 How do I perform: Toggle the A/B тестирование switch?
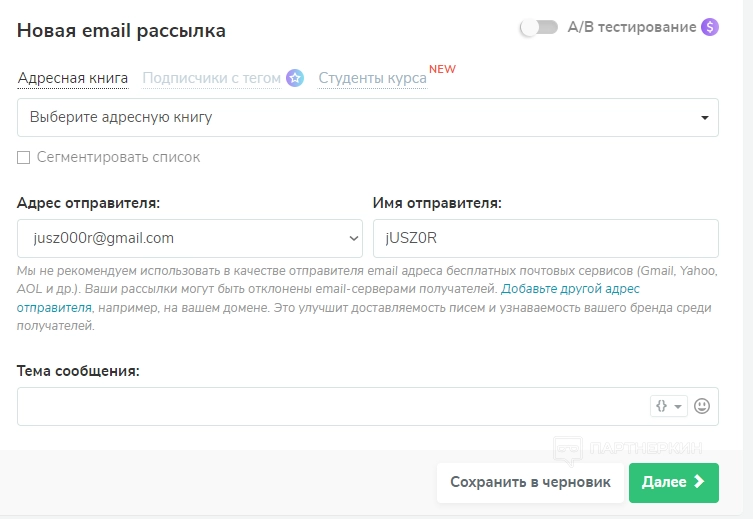(540, 27)
